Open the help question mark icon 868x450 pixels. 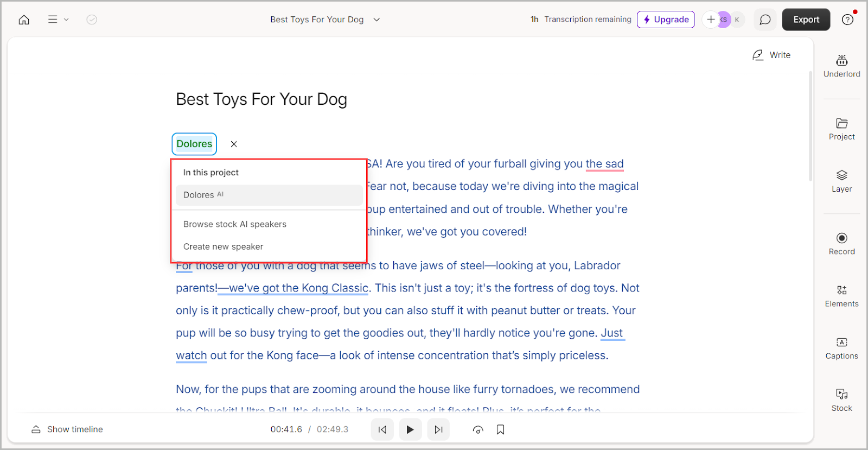tap(847, 20)
